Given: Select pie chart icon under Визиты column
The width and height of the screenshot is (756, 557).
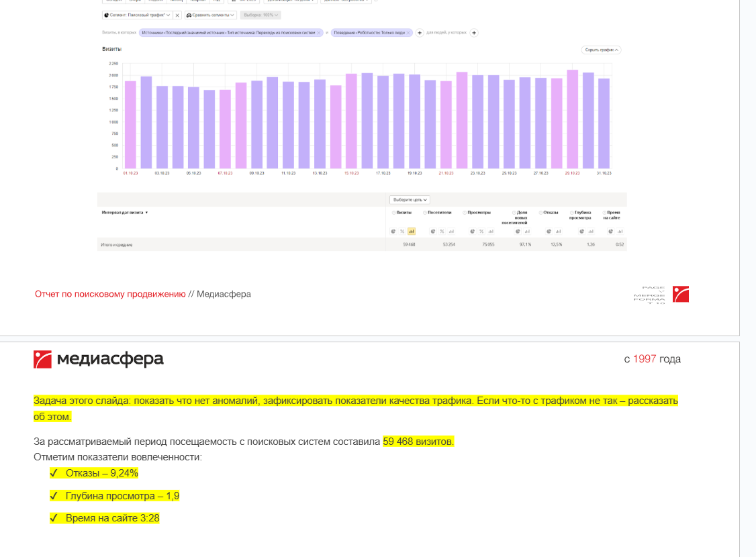Looking at the screenshot, I should coord(393,232).
